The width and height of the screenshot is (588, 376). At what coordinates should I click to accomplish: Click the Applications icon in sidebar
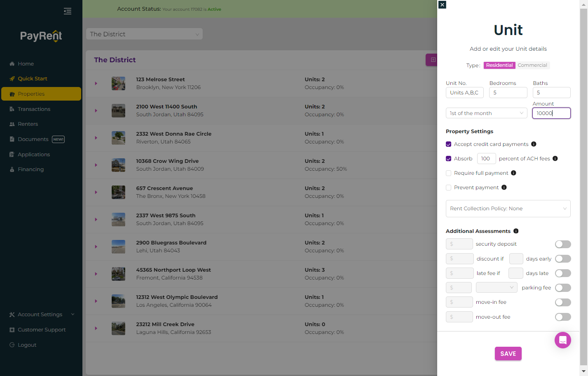pos(12,155)
